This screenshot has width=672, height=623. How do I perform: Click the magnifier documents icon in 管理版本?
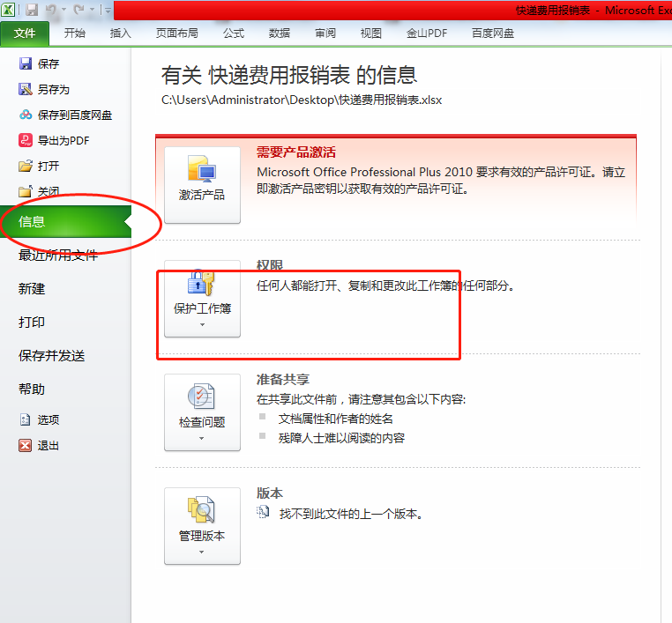(x=201, y=509)
